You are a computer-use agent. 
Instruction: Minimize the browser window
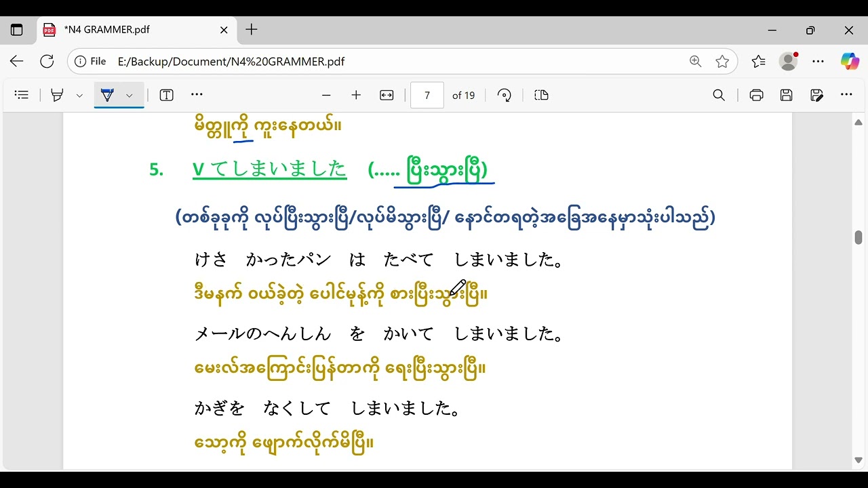pyautogui.click(x=772, y=30)
